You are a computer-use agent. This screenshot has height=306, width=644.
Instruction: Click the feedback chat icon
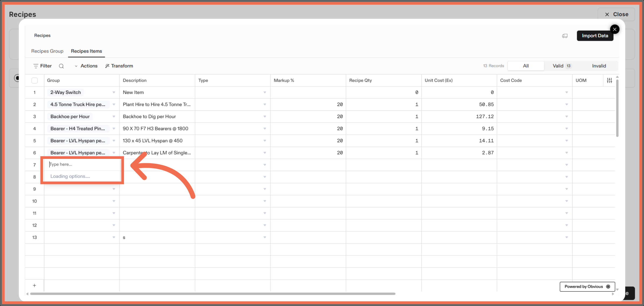[x=565, y=36]
